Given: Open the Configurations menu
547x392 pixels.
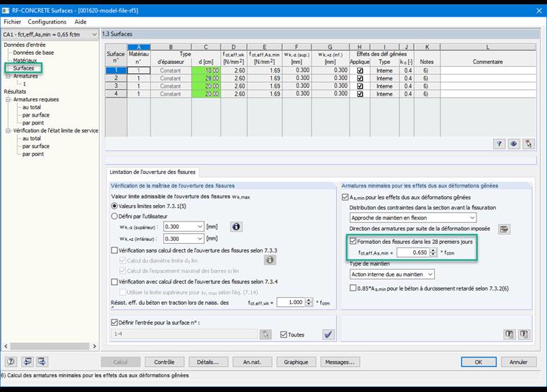Looking at the screenshot, I should (x=47, y=22).
